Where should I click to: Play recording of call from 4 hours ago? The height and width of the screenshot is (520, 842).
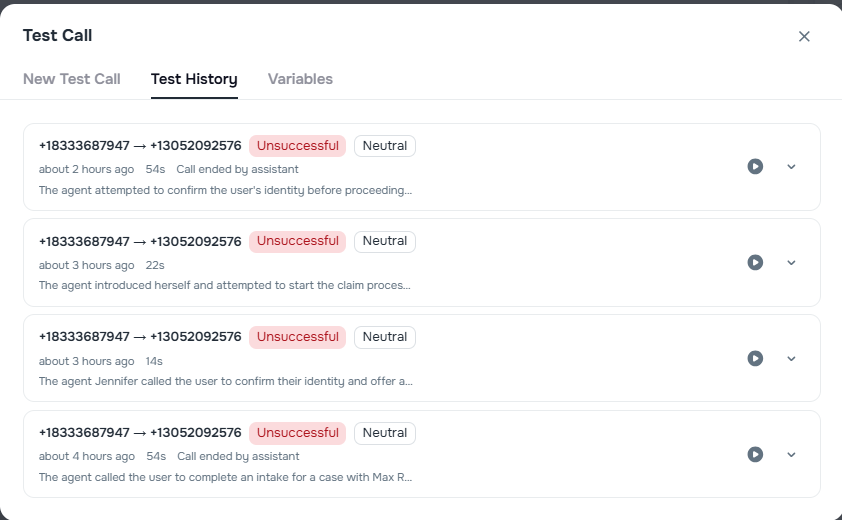tap(755, 454)
